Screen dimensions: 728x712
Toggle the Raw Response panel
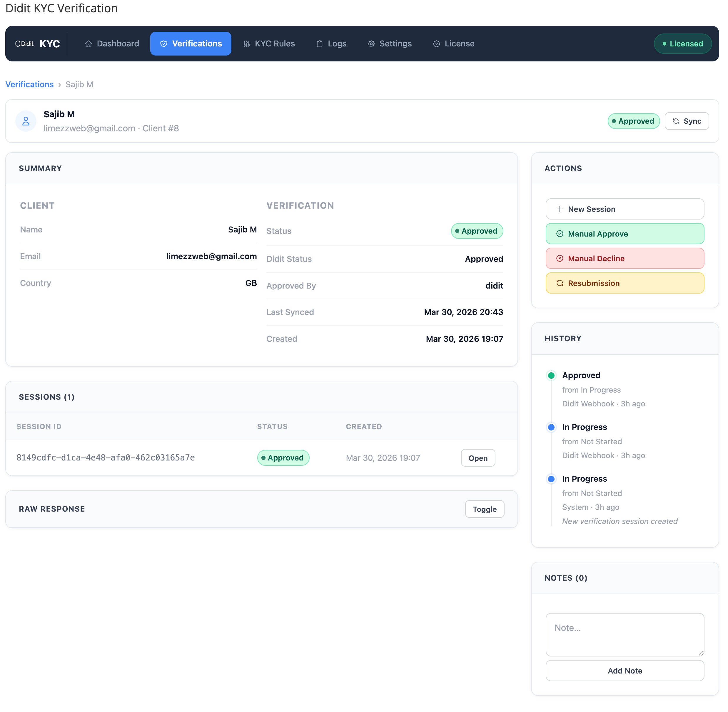pos(485,509)
